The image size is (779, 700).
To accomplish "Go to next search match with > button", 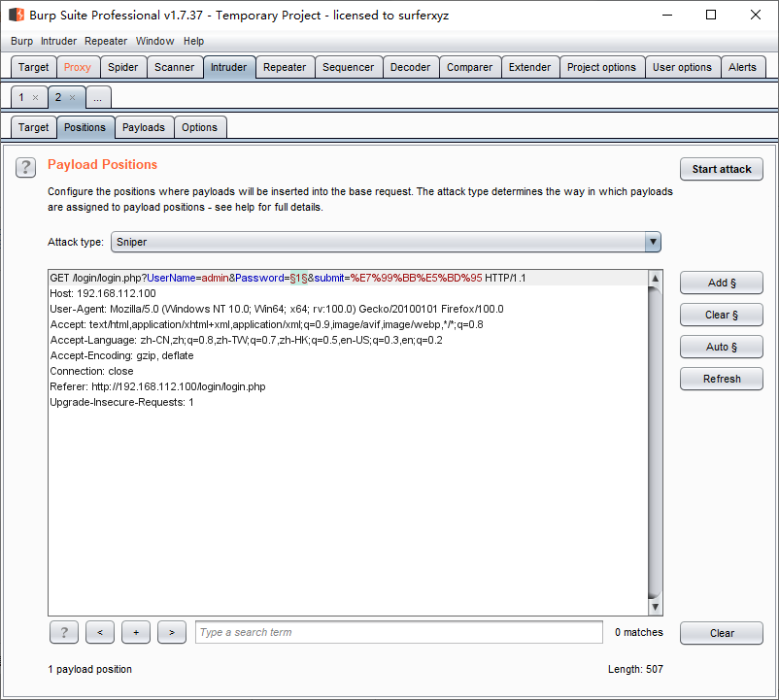I will point(172,632).
